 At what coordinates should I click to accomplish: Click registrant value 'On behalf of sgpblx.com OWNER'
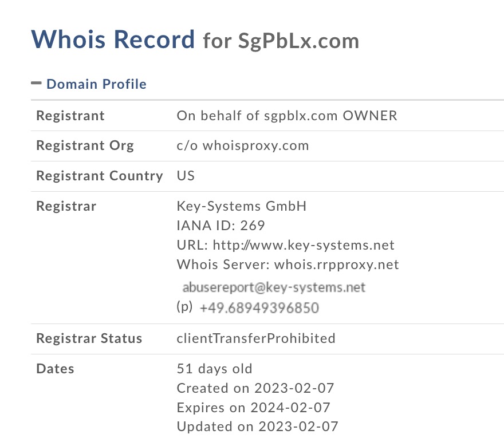point(287,116)
